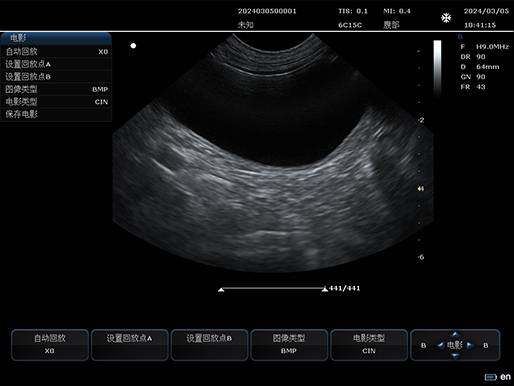
Task: Click the time 10:41:15
Action: pos(480,25)
